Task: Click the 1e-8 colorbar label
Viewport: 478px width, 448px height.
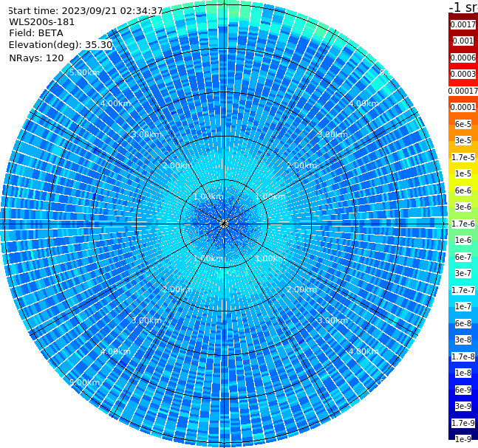Action: tap(463, 373)
